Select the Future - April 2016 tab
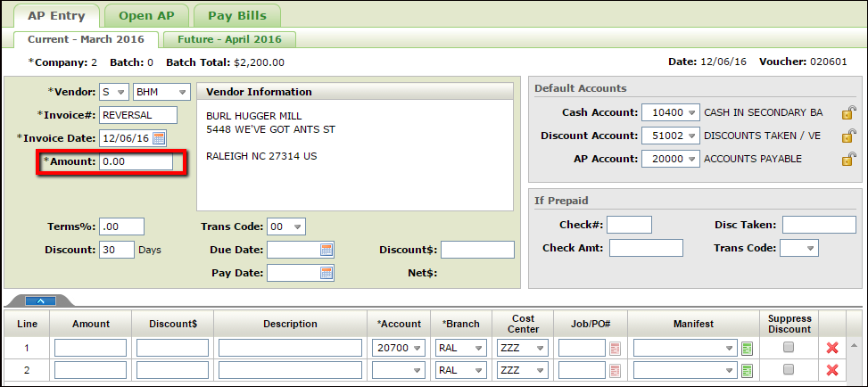 tap(229, 39)
